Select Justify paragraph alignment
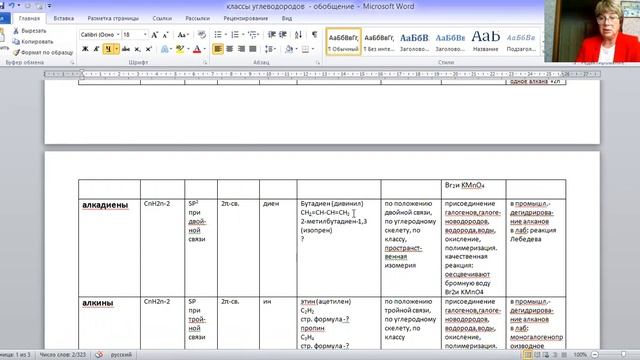Image resolution: width=640 pixels, height=360 pixels. pyautogui.click(x=253, y=49)
